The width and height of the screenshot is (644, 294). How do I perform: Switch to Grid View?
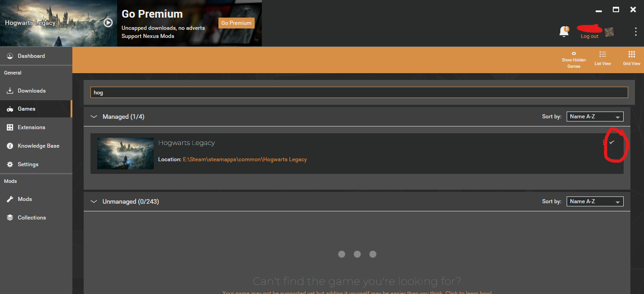click(631, 58)
